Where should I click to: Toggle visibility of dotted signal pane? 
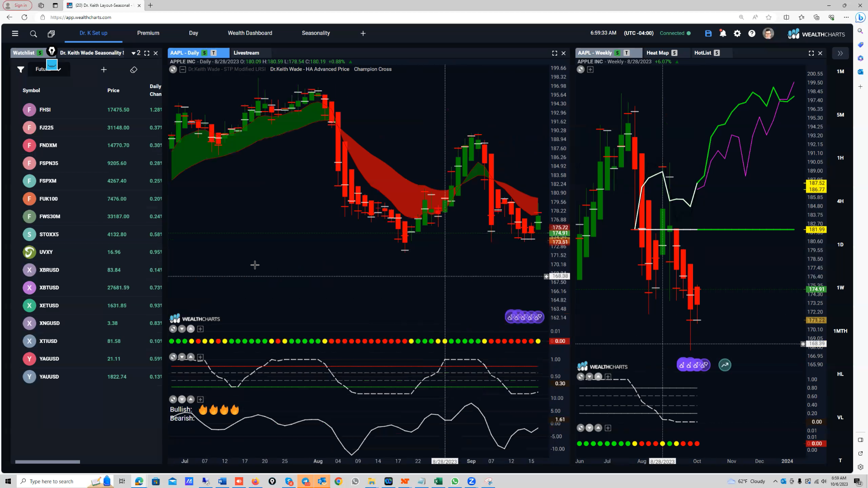pyautogui.click(x=173, y=329)
